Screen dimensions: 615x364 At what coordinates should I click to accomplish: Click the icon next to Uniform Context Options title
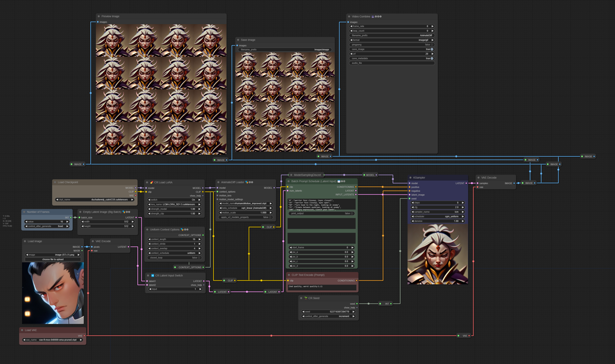pos(181,229)
